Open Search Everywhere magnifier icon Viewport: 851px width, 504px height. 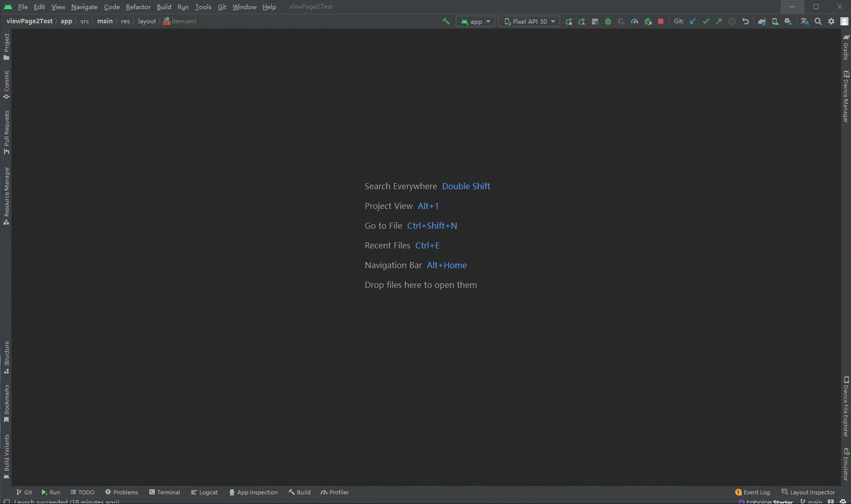[818, 21]
